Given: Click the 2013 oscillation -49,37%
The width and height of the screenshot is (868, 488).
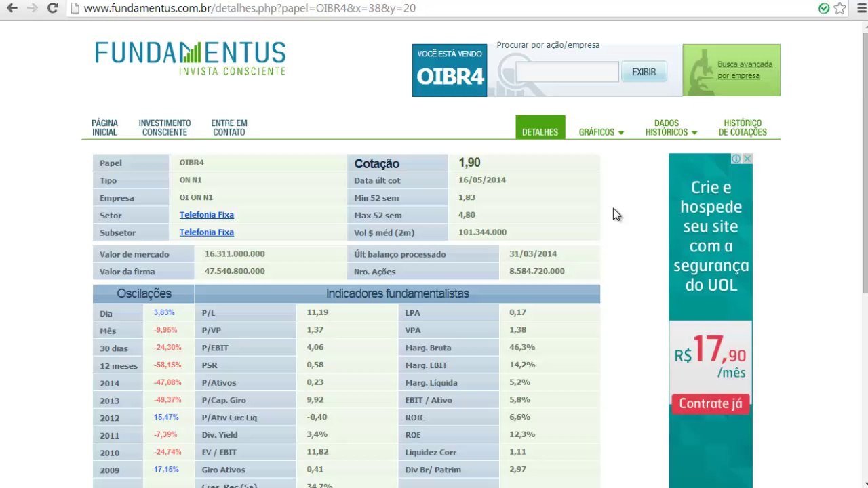Looking at the screenshot, I should [x=167, y=400].
